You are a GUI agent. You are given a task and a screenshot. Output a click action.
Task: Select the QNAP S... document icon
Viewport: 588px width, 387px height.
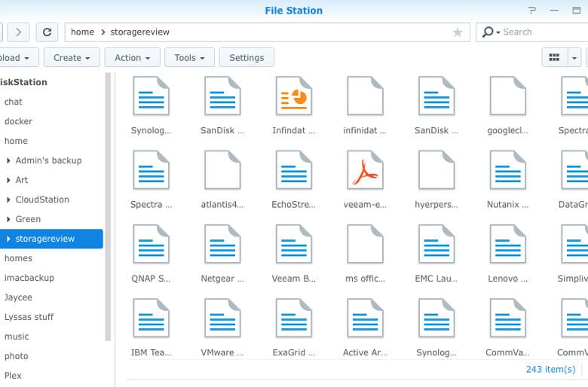click(x=151, y=244)
